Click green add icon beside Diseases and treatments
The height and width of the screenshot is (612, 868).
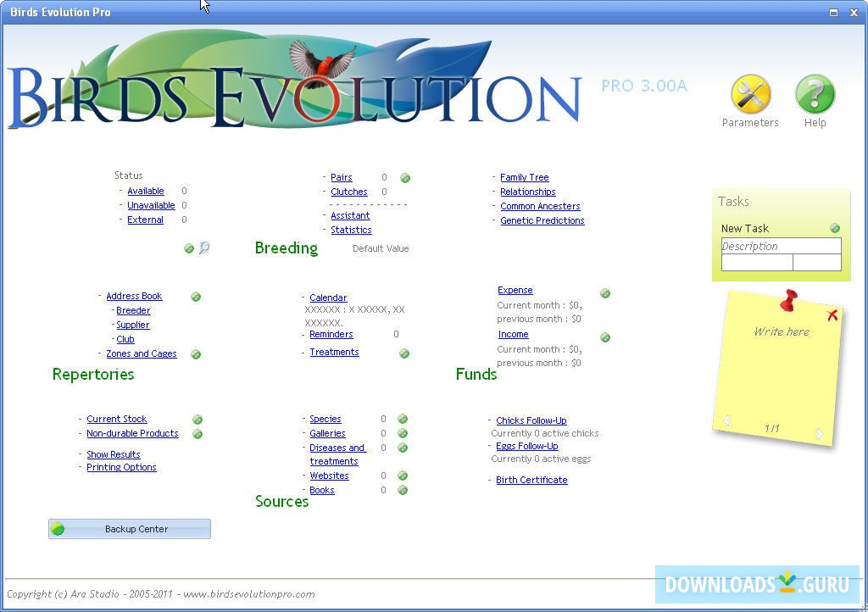(403, 448)
